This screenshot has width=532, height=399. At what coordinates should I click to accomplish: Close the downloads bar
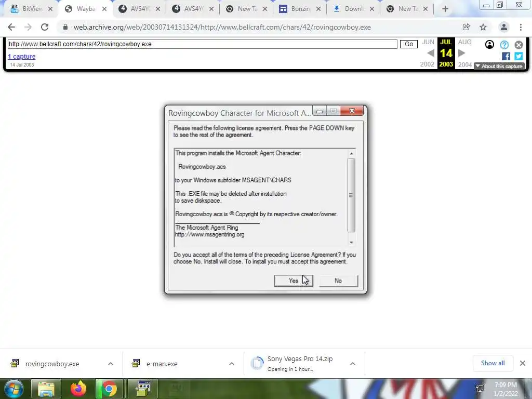pos(523,363)
